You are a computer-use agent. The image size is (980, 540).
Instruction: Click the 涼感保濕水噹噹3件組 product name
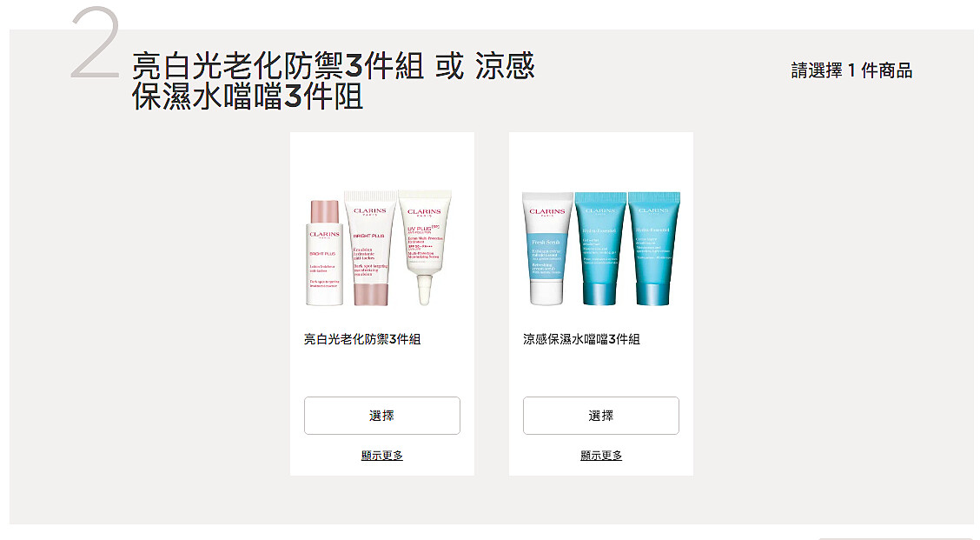tap(581, 339)
